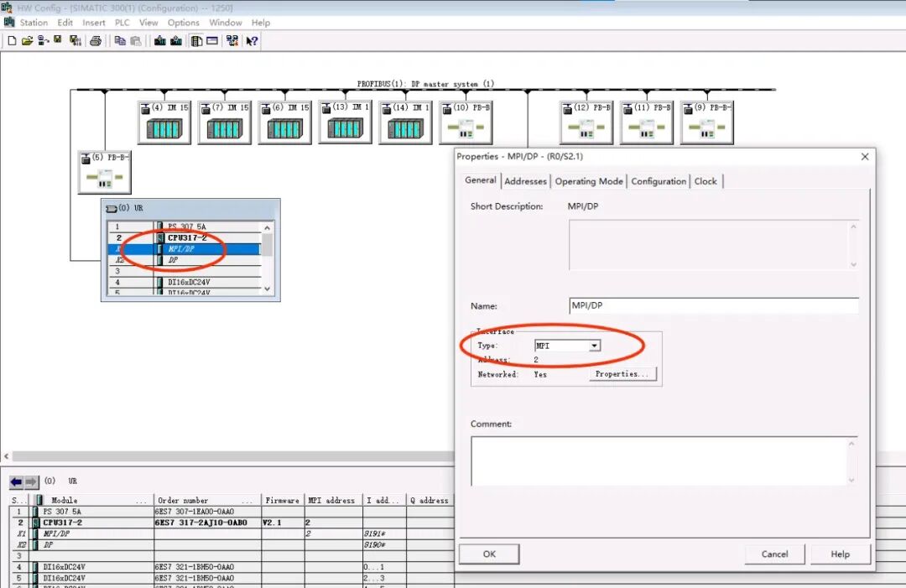
Task: Select PROFIBUS node (10) PB-B
Action: click(x=466, y=122)
